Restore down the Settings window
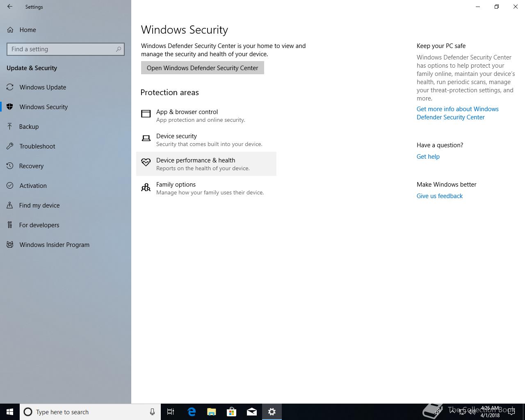Viewport: 525px width, 420px height. coord(497,7)
